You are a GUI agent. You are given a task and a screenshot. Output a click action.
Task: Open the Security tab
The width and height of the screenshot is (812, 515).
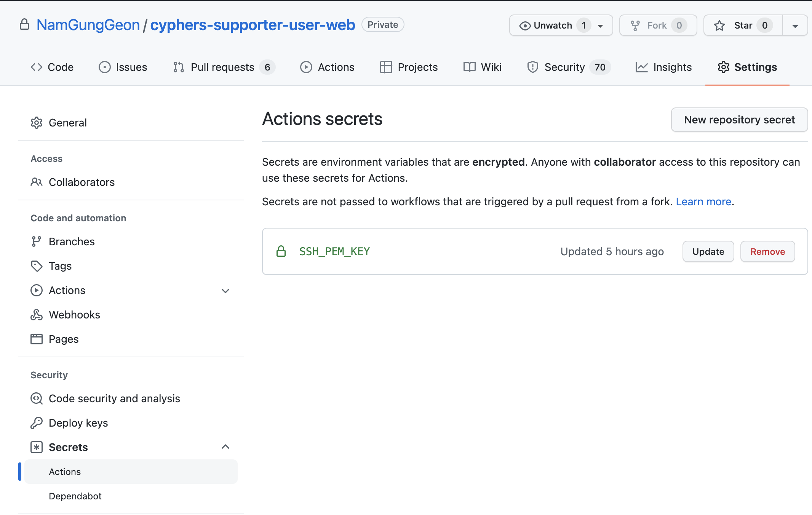pyautogui.click(x=564, y=67)
